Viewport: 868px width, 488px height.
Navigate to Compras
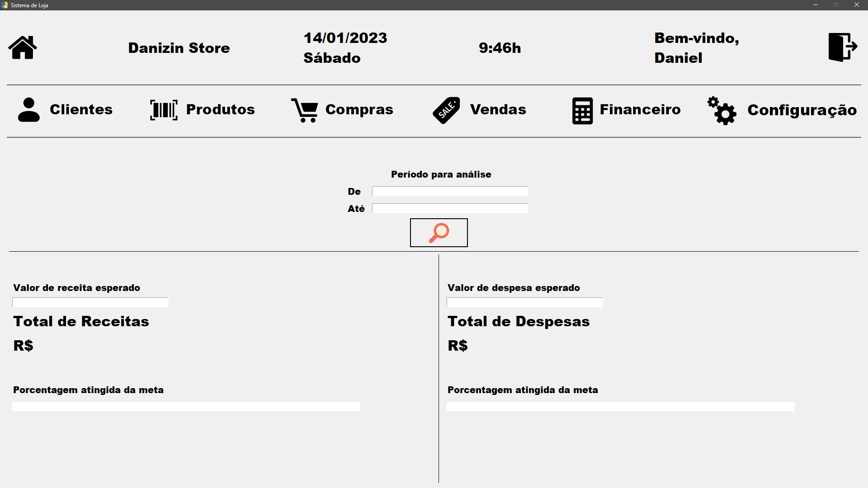(x=359, y=109)
